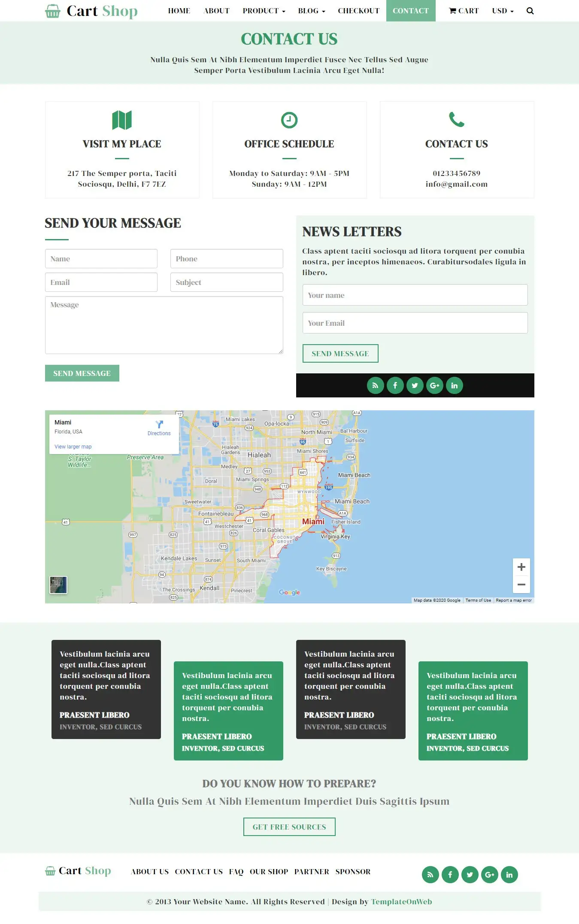Click the footer Cart Shop logo

pos(78,871)
